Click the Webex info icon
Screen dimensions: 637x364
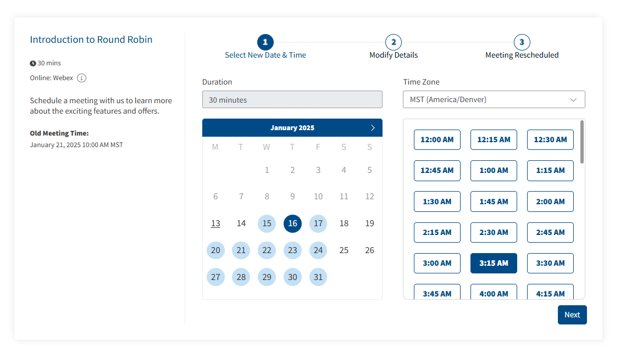click(x=81, y=78)
